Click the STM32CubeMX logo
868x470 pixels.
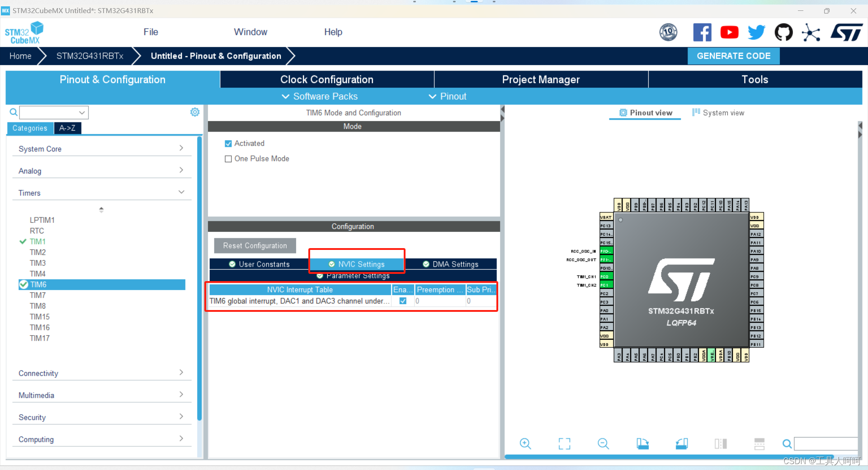(x=24, y=33)
